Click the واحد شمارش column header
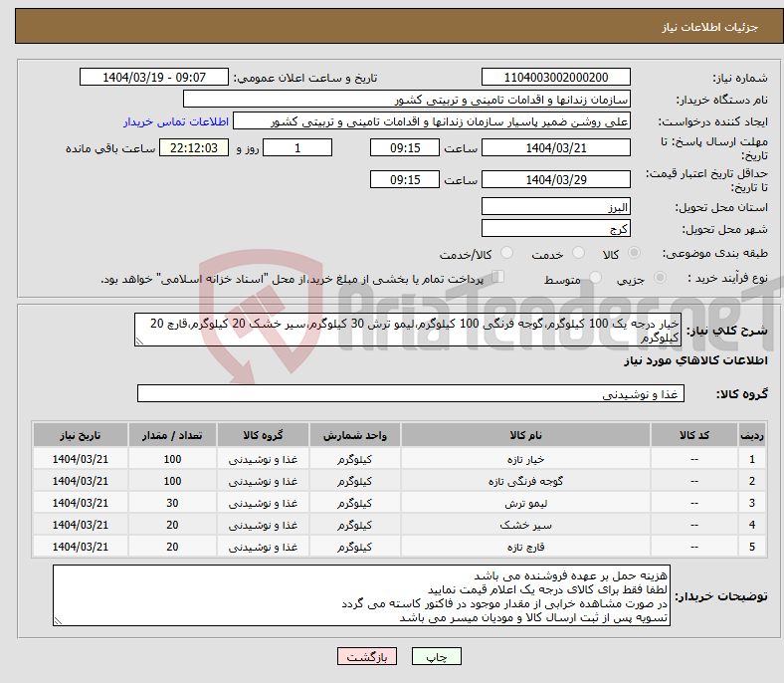 (355, 435)
